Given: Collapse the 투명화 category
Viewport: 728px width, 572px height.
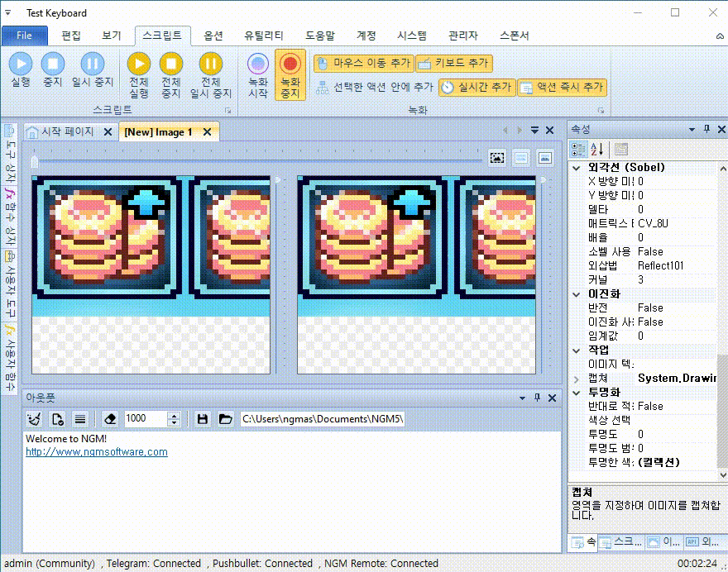Looking at the screenshot, I should tap(577, 393).
